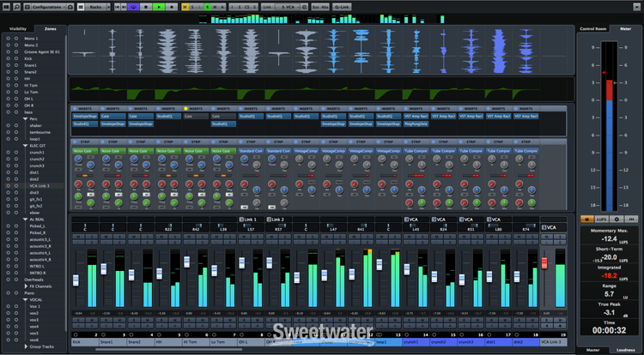Viewport: 644px width, 355px height.
Task: Click the Master tab at the bottom right
Action: click(593, 351)
